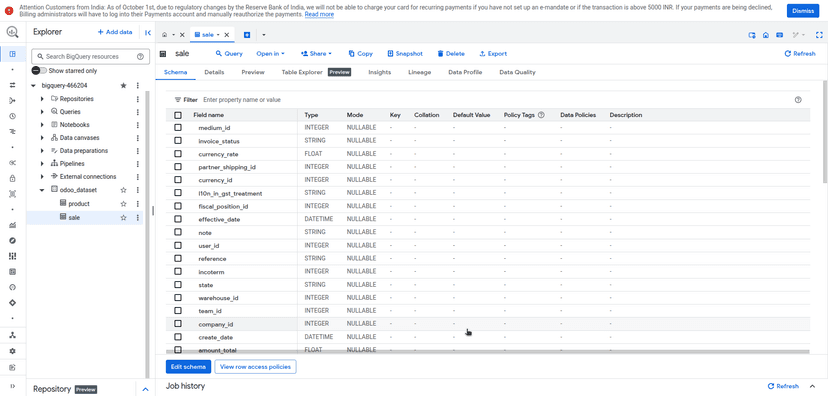This screenshot has width=828, height=396.
Task: Open the Settings gear icon in left rail
Action: [x=13, y=351]
